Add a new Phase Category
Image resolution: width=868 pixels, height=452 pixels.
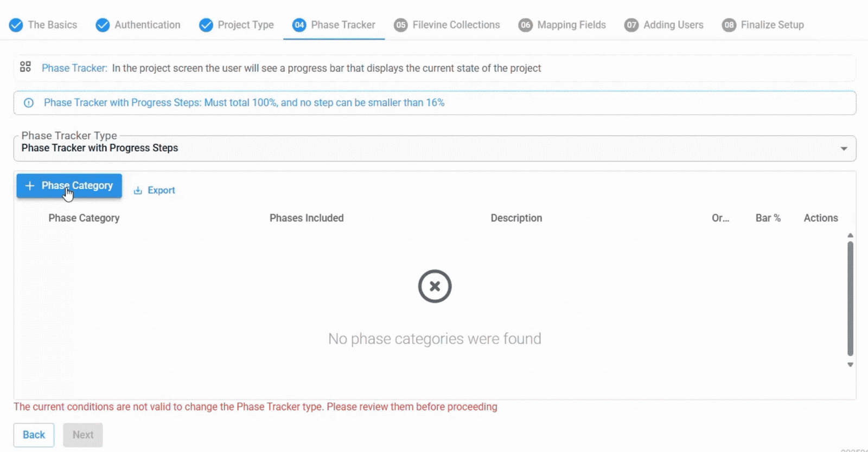click(x=69, y=186)
